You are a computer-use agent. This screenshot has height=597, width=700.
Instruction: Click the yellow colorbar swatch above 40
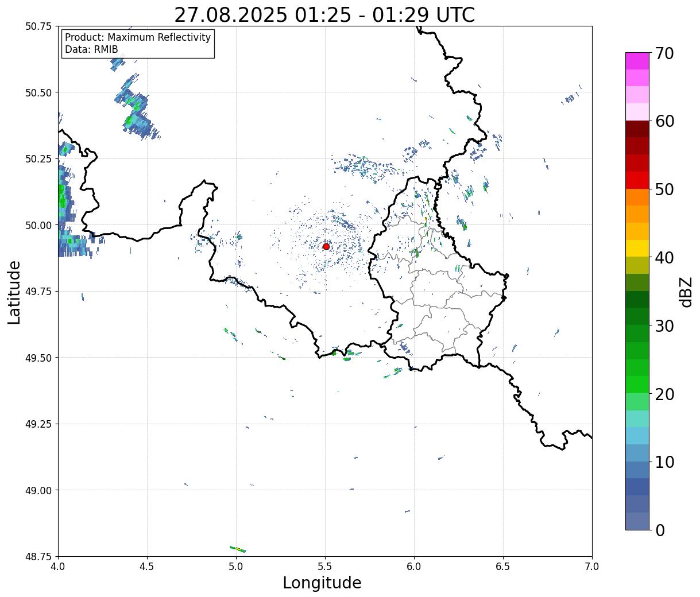(x=637, y=249)
